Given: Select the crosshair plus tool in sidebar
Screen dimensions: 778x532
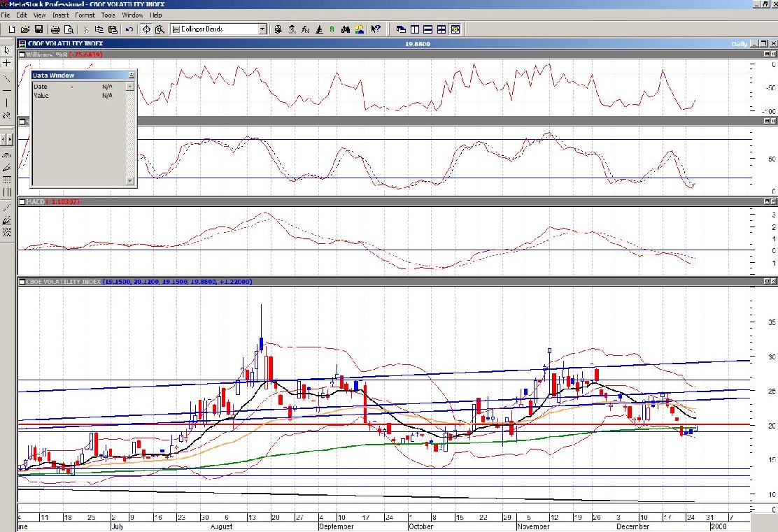Looking at the screenshot, I should 7,63.
